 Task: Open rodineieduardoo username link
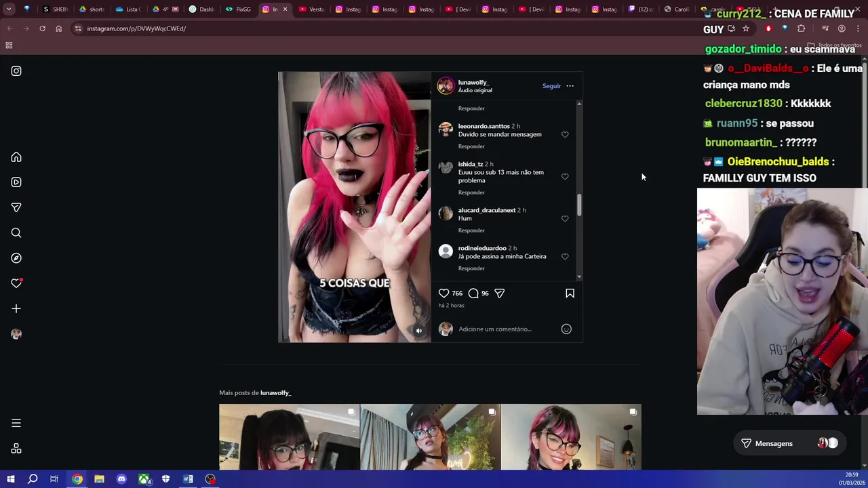pos(482,248)
